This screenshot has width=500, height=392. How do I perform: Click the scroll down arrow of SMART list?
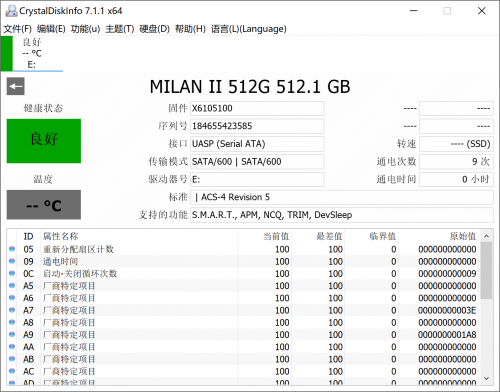click(486, 378)
